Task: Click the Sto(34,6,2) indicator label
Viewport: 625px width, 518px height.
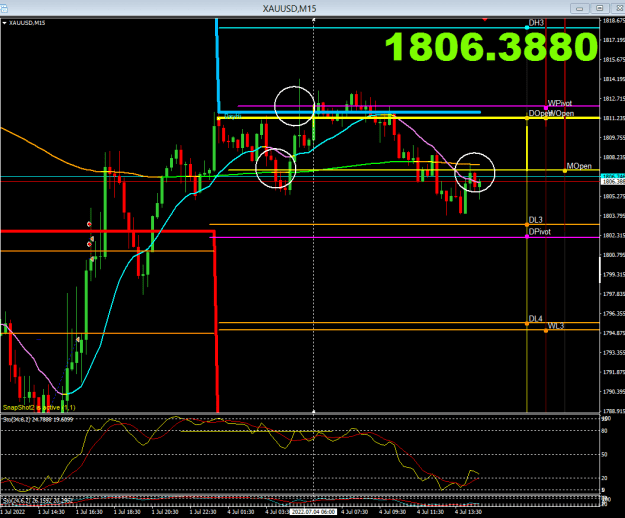Action: pyautogui.click(x=38, y=420)
